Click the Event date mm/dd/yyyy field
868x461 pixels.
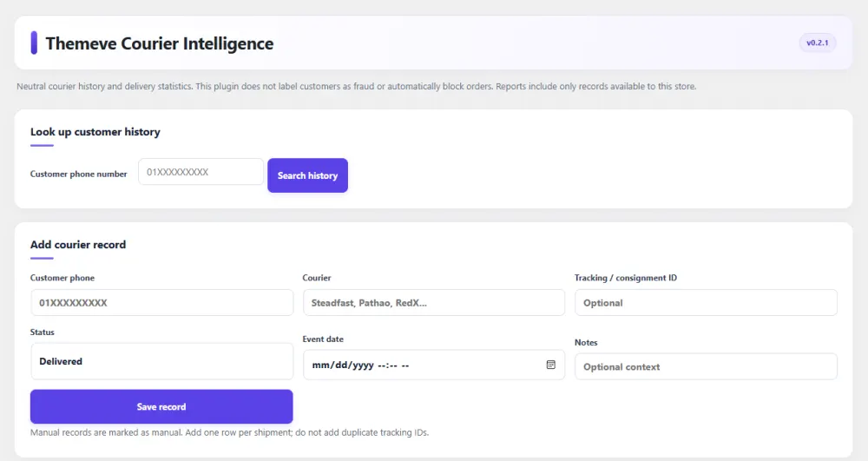pos(434,365)
